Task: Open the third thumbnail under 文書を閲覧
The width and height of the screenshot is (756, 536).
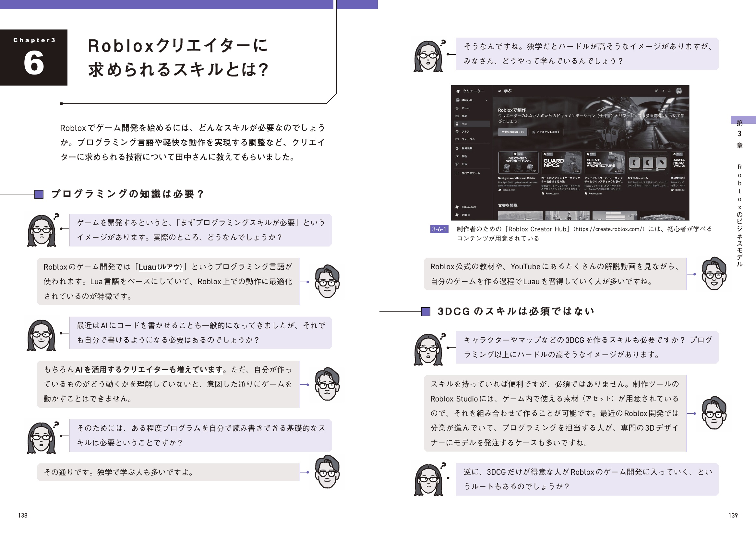Action: click(x=615, y=216)
